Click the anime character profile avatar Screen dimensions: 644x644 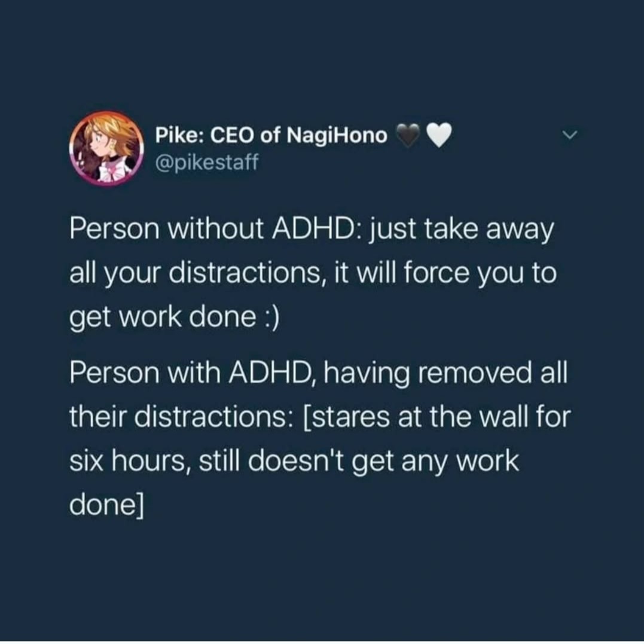pyautogui.click(x=106, y=148)
